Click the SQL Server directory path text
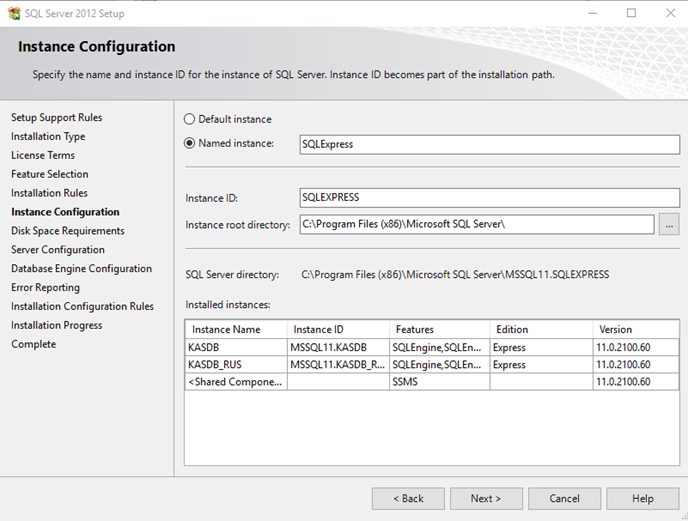The image size is (688, 521). click(455, 275)
